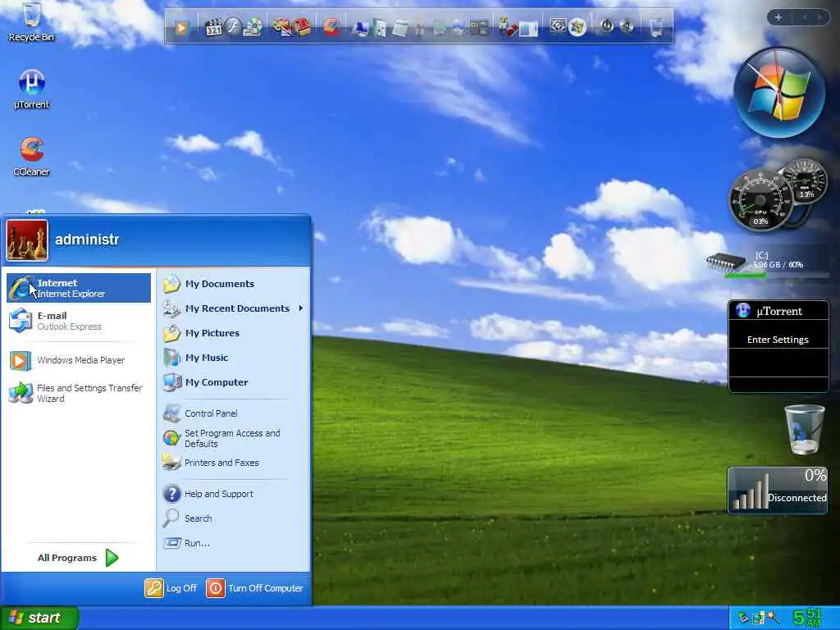
Task: Click the right arrow on sidebar control
Action: pos(819,18)
